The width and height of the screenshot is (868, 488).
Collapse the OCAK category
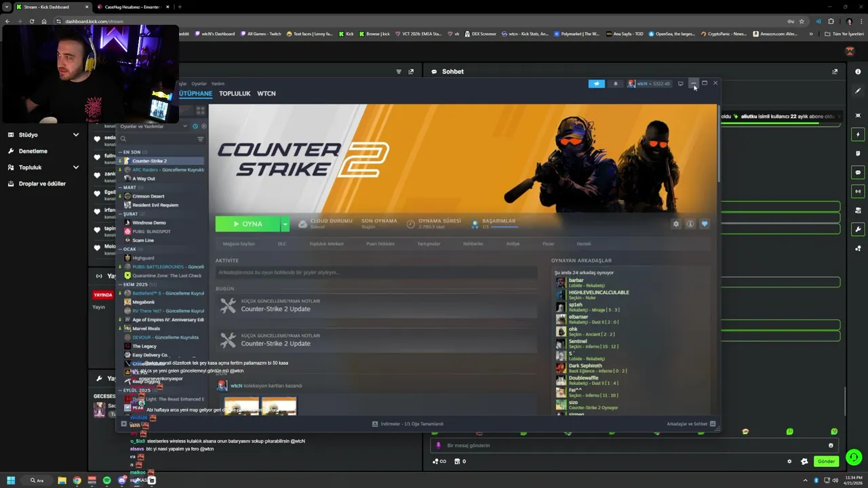point(130,249)
